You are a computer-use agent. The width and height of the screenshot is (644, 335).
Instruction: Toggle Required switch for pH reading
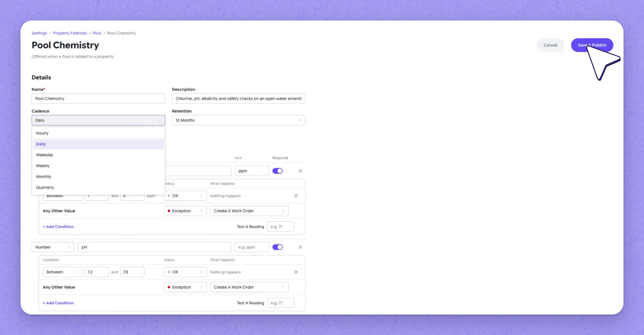tap(278, 247)
